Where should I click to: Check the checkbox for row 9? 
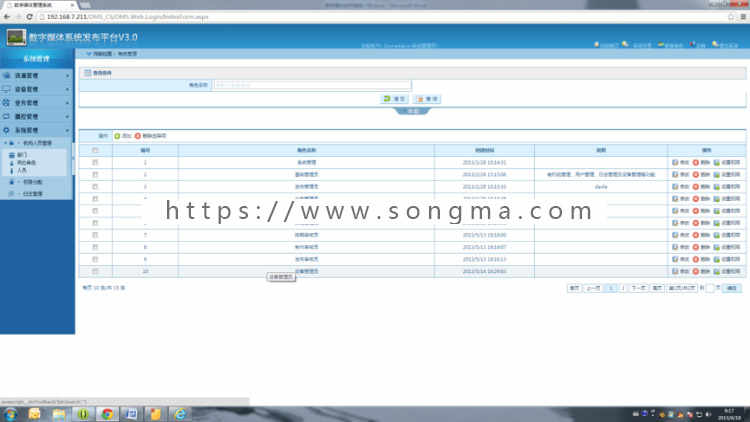tap(95, 259)
